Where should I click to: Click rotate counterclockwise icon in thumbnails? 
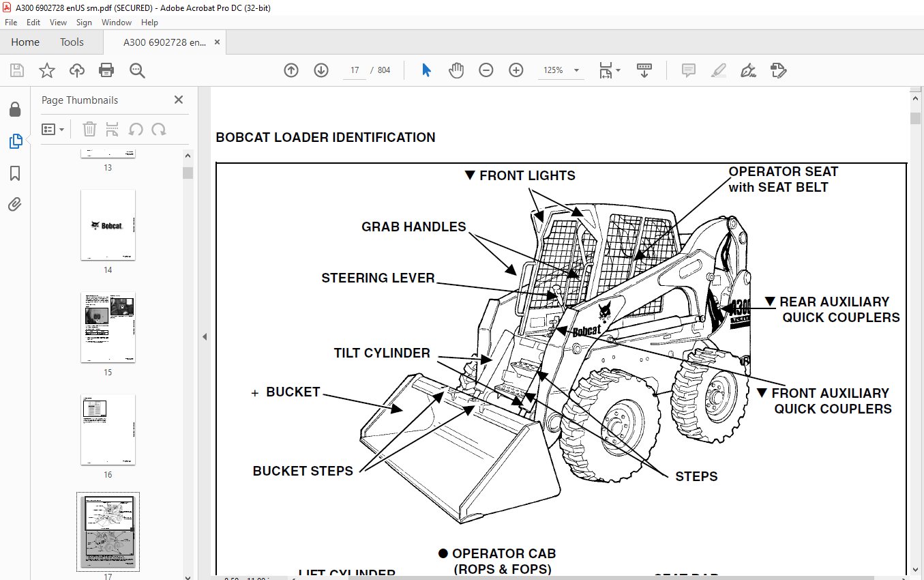pyautogui.click(x=136, y=129)
